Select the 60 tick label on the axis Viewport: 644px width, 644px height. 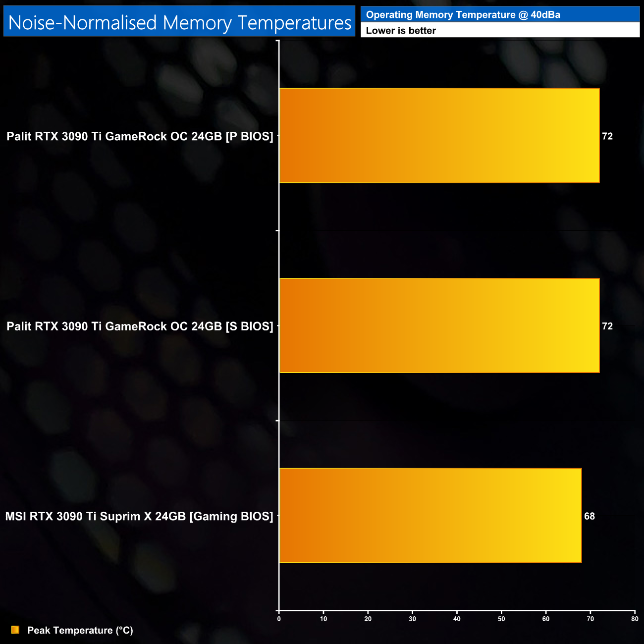(x=546, y=619)
